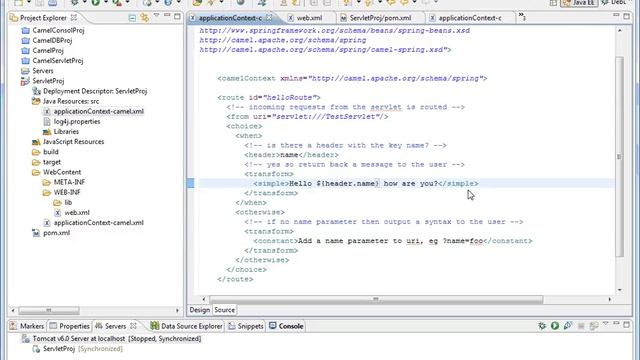Click the Project Explorer horizontal scrollbar thumb
The image size is (640, 360).
pos(49,311)
